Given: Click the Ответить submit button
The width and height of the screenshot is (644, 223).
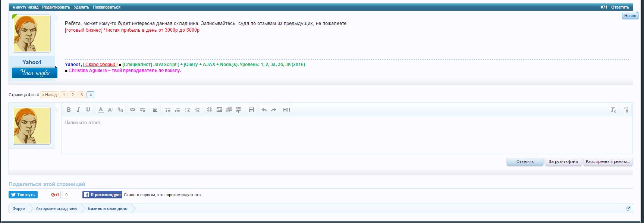Looking at the screenshot, I should click(x=525, y=161).
